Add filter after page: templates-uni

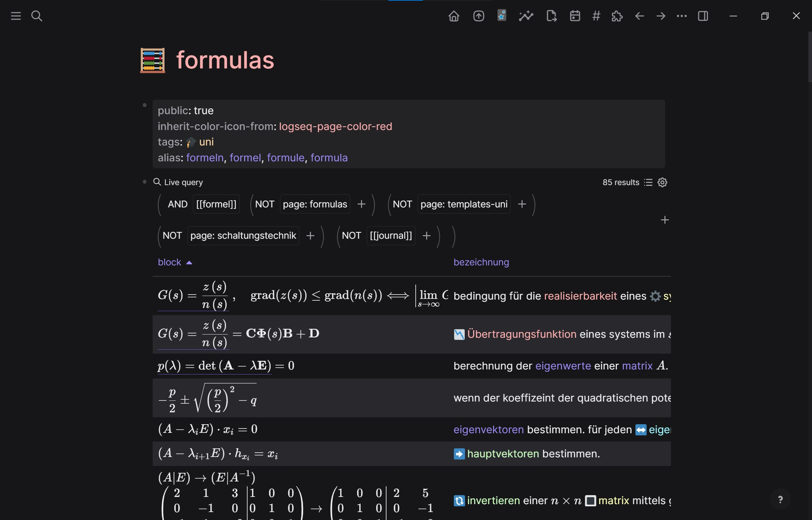pyautogui.click(x=522, y=204)
